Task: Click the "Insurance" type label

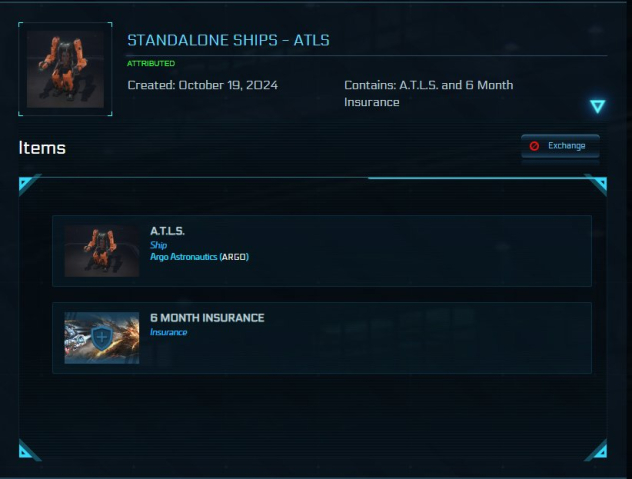Action: coord(168,332)
